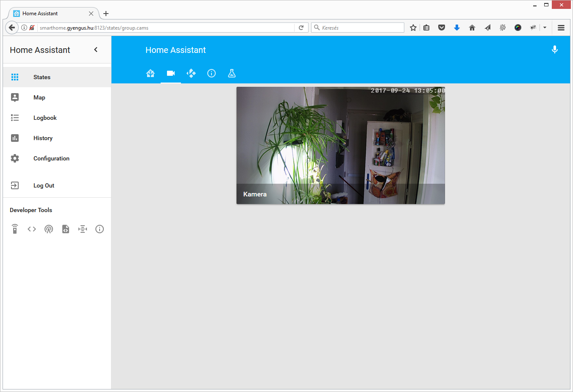Log Out of Home Assistant
This screenshot has width=573, height=392.
[44, 185]
